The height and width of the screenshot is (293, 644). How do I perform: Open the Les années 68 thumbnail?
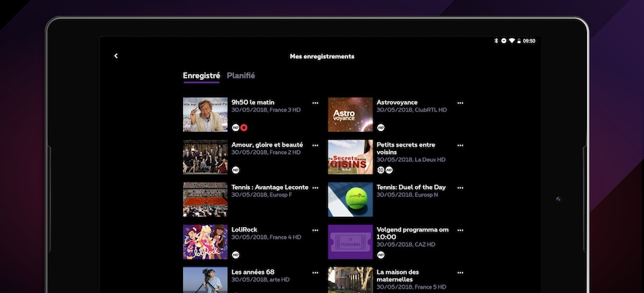pyautogui.click(x=205, y=280)
